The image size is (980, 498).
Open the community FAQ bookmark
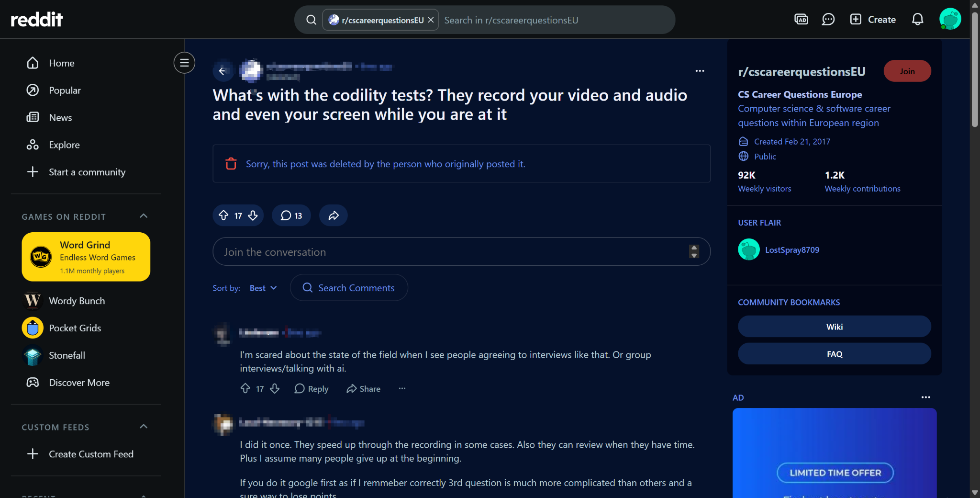(x=834, y=354)
